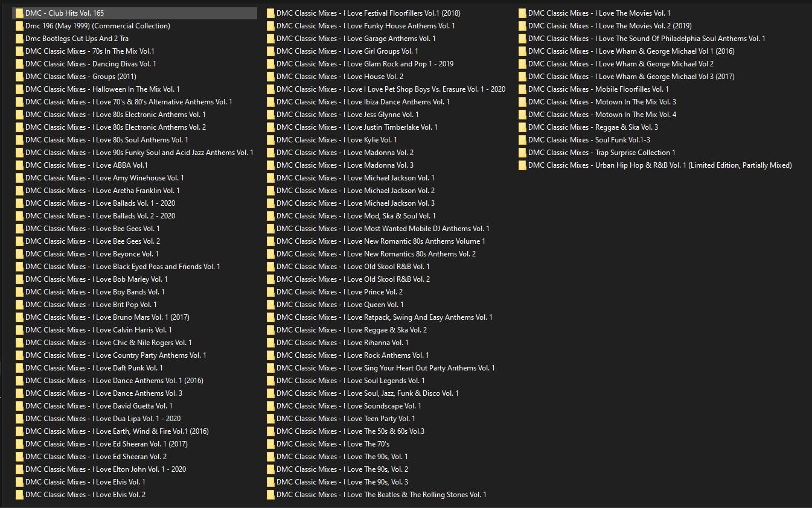
Task: Select folder name I Love Bee Gees Vol. 2
Action: pos(93,241)
